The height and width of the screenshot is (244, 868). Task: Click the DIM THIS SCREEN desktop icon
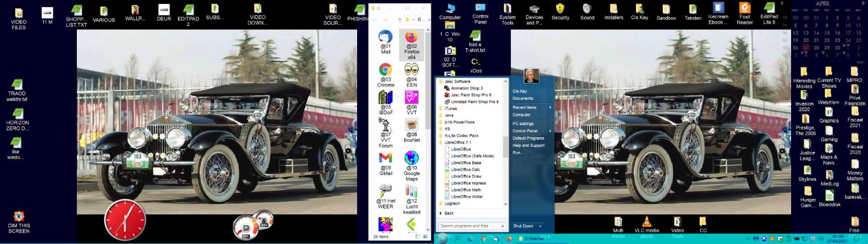(19, 222)
